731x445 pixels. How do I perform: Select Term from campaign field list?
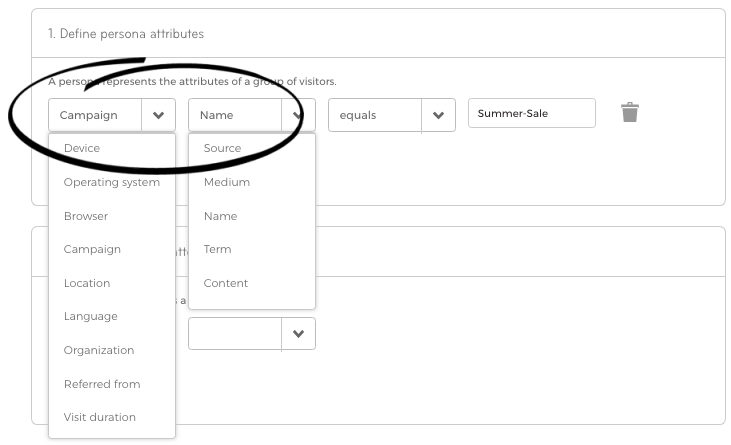[217, 249]
